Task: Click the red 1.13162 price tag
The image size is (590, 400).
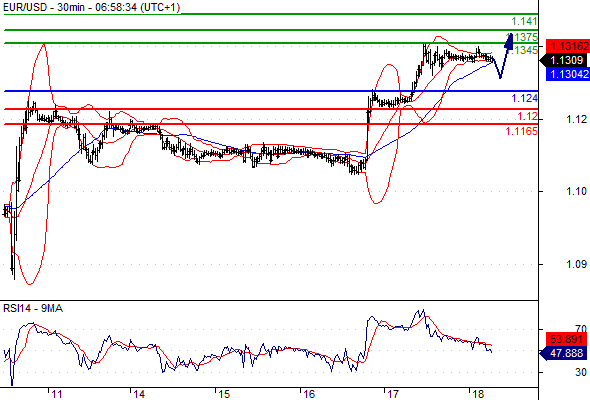Action: 568,46
